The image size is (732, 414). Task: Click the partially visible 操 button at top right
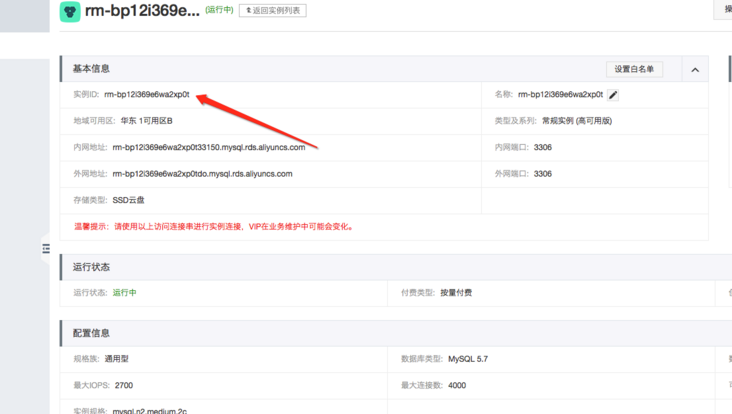(x=724, y=9)
